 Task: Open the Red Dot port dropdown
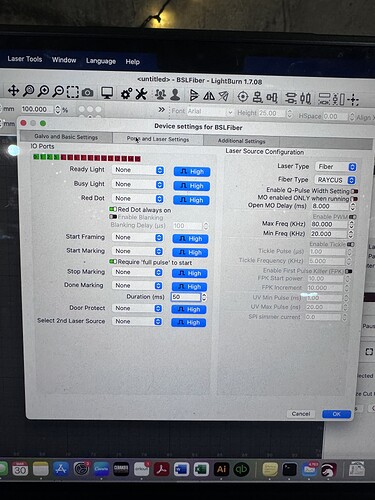[x=138, y=199]
